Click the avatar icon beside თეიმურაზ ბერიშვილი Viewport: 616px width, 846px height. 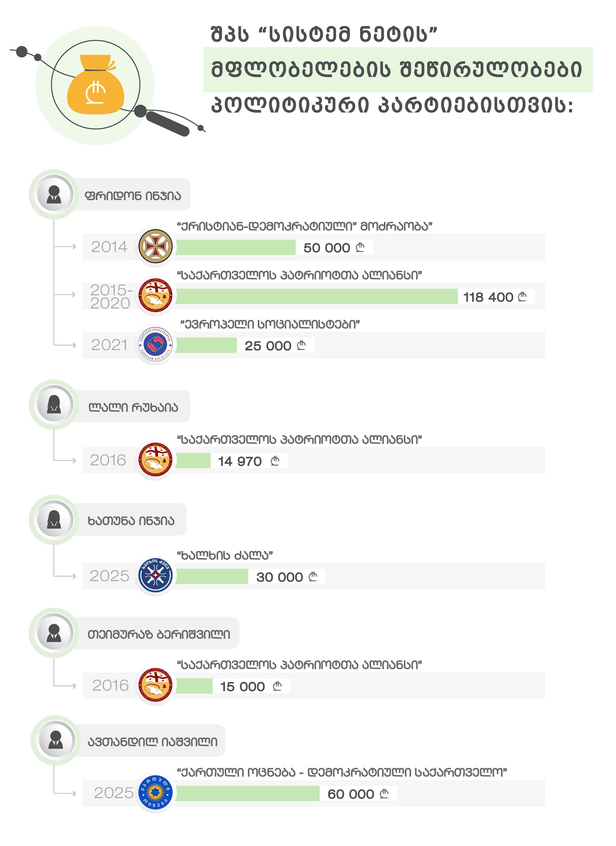point(54,633)
